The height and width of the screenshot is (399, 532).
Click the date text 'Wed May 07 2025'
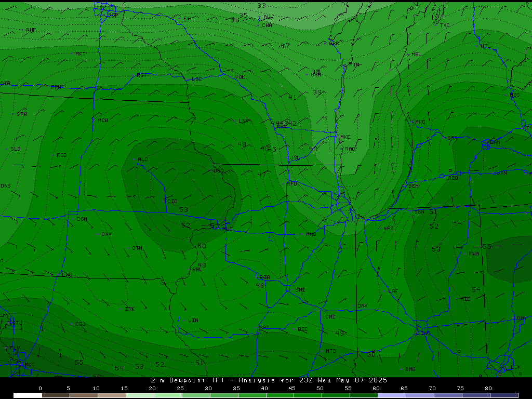[x=352, y=380]
